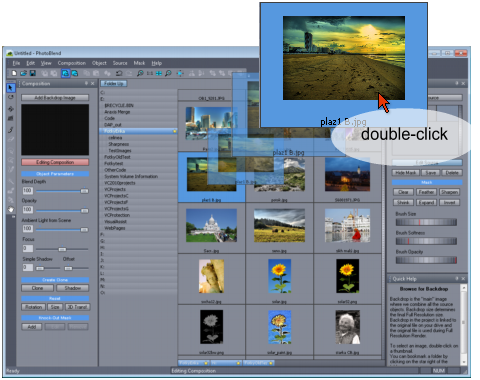Click the blue center-object crosshair icon
Viewport: 480px width, 380px height.
pyautogui.click(x=180, y=73)
